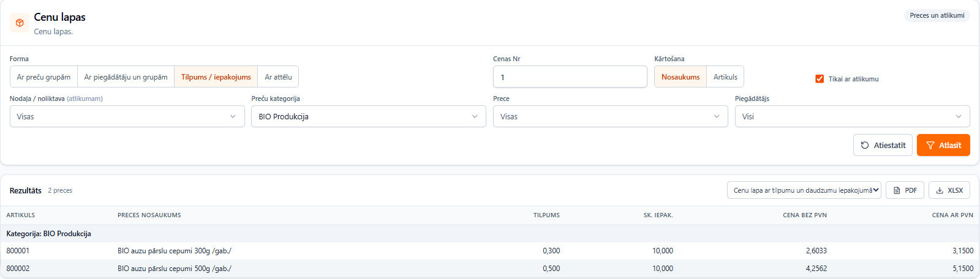Click the Preces un atlikumi badge
This screenshot has width=980, height=279.
tap(937, 15)
